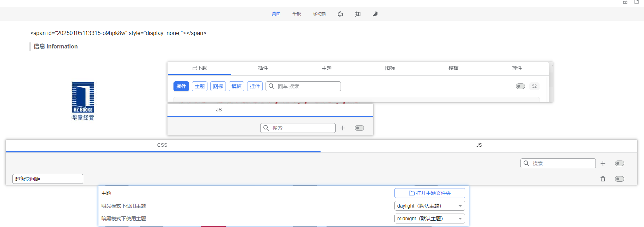Click the 主题 filter button
Screen dimensions: 644x227
click(x=200, y=86)
